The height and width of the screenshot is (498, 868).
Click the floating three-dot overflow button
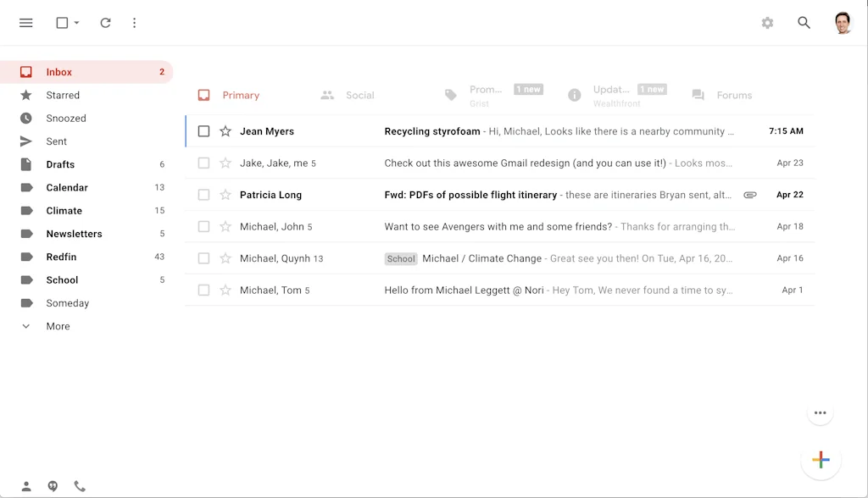pyautogui.click(x=820, y=412)
